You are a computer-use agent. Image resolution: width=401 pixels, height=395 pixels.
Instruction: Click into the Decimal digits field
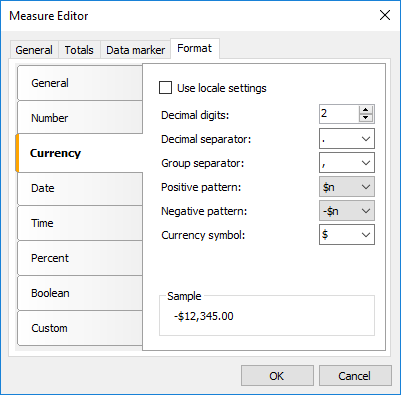tap(339, 114)
